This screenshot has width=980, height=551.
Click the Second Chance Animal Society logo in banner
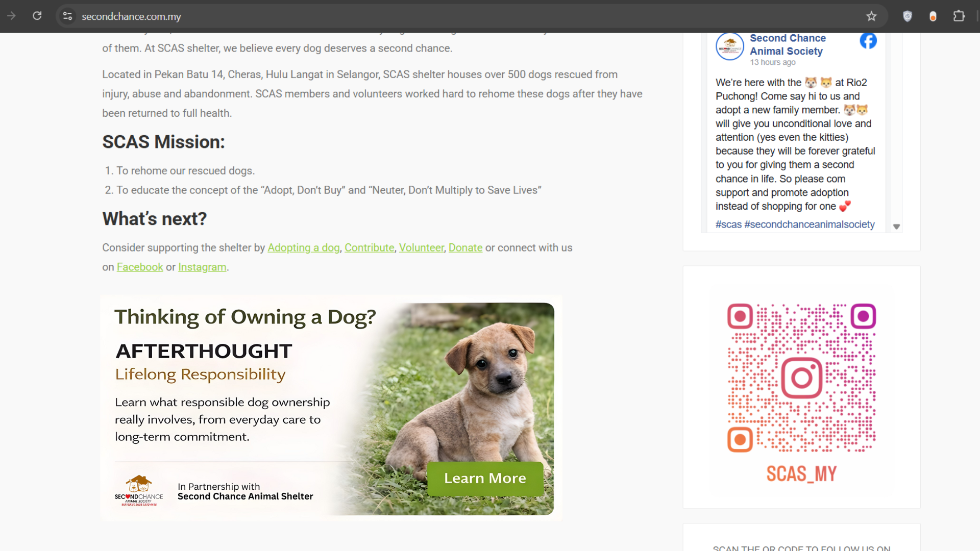(x=139, y=490)
